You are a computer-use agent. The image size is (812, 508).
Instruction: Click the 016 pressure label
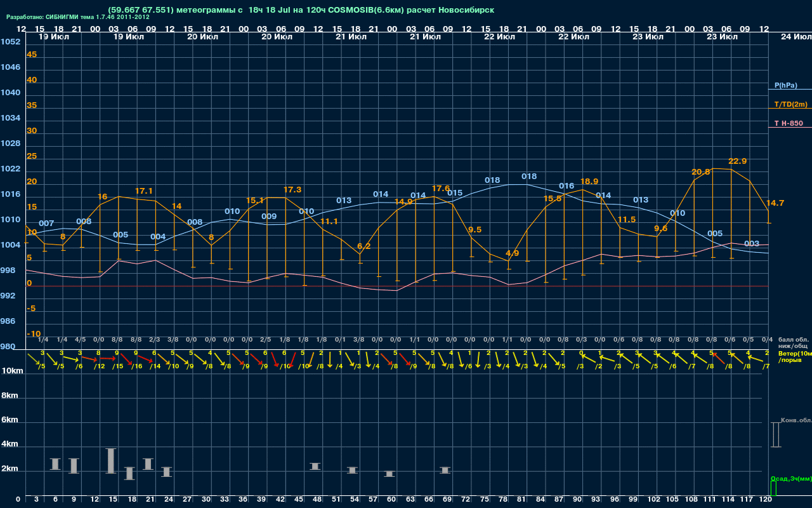[x=566, y=185]
